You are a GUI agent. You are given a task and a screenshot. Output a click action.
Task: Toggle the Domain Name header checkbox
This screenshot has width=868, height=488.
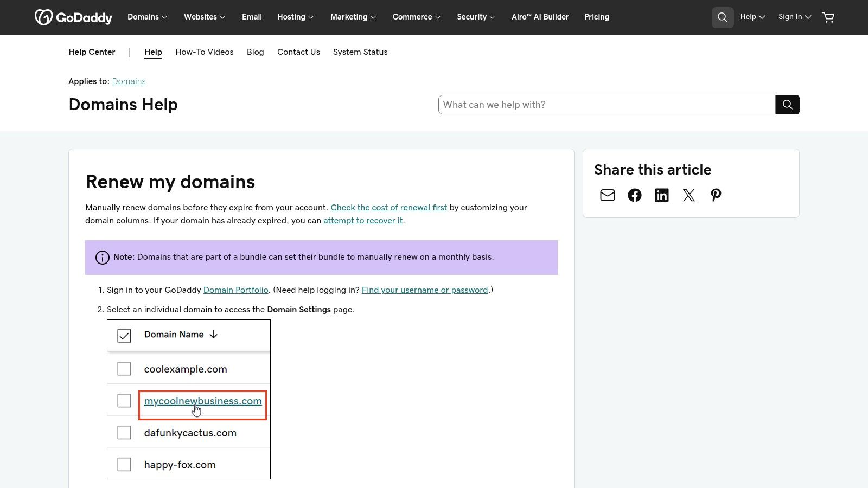[x=124, y=336]
